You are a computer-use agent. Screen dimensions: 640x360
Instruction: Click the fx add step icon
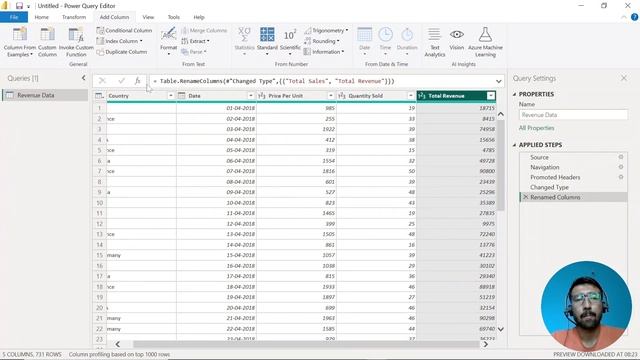coord(138,81)
